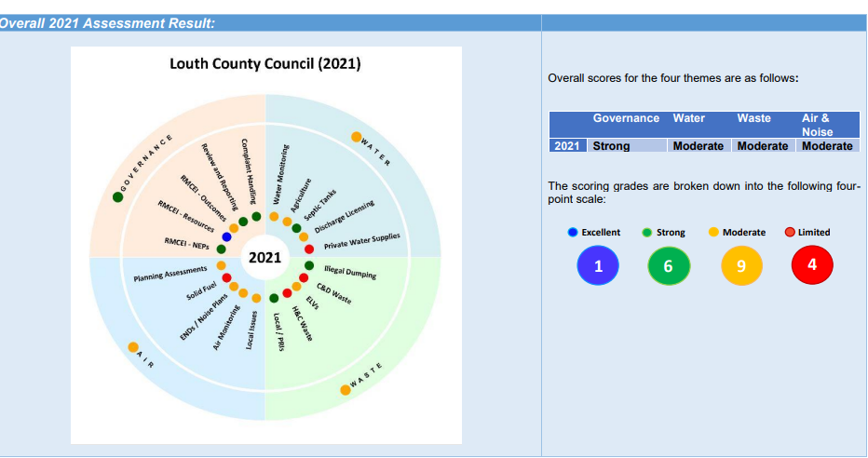The image size is (868, 458).
Task: Click the red dot beside Private Water Supplies
Action: point(309,249)
